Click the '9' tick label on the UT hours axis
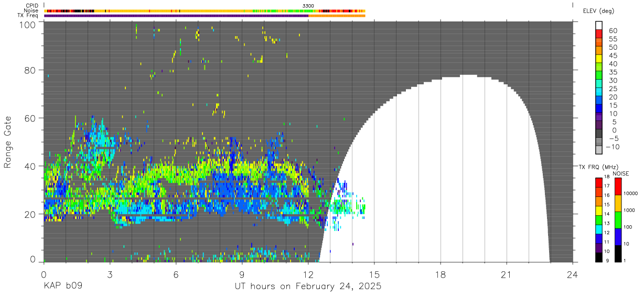 242,274
